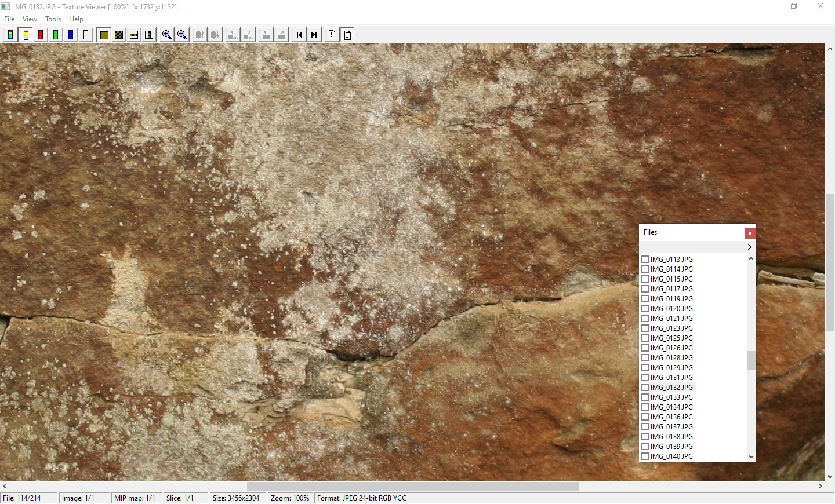Show the blue channel only
Viewport: 835px width, 504px height.
pos(70,35)
